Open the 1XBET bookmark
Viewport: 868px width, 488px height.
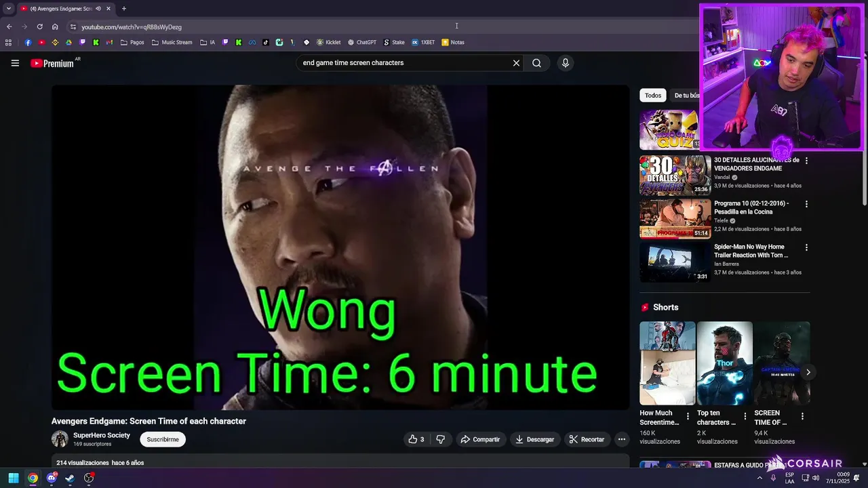click(x=423, y=42)
